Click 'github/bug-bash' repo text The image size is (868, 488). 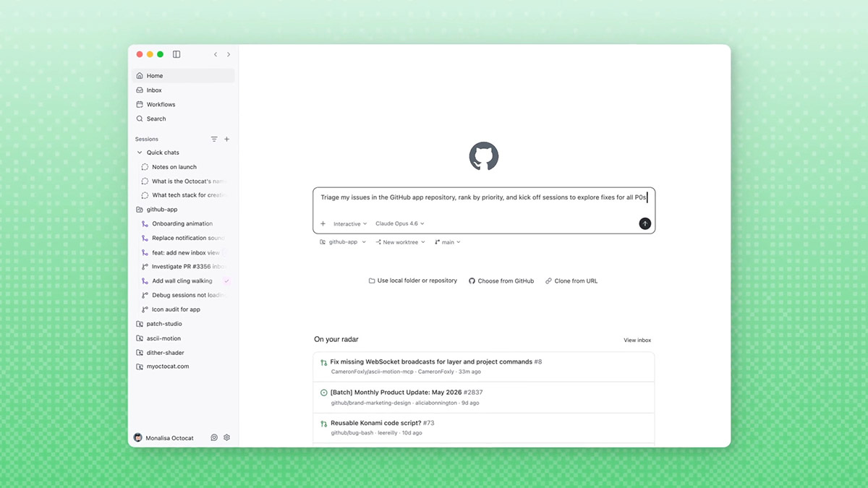click(x=352, y=433)
